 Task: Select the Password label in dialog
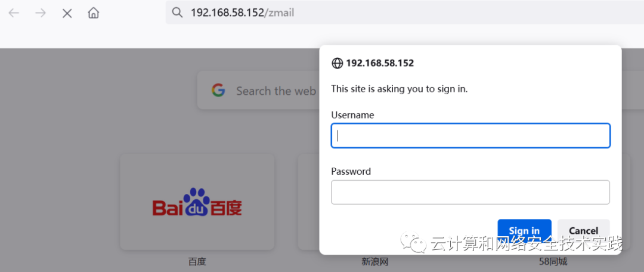pyautogui.click(x=351, y=171)
